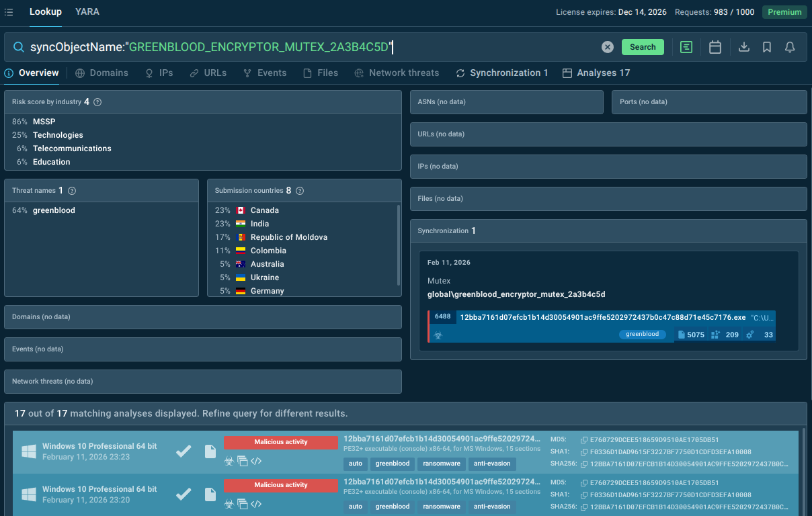The image size is (812, 516).
Task: Click the green query list icon
Action: click(x=686, y=47)
